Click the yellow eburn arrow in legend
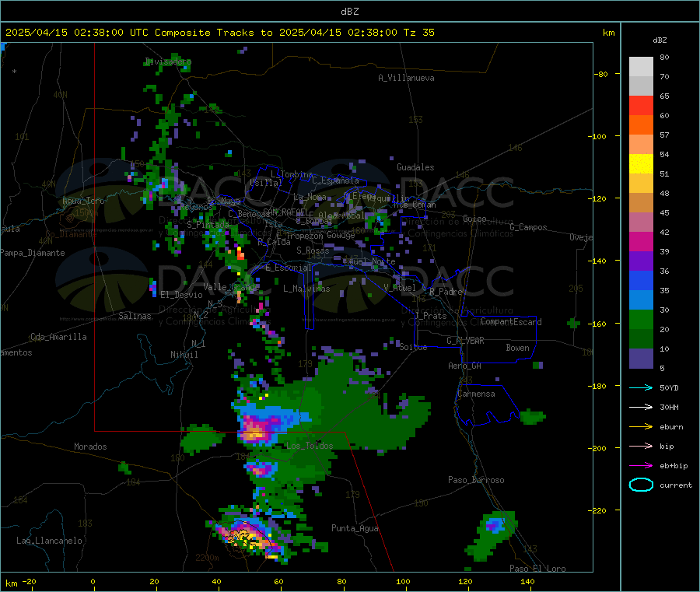The width and height of the screenshot is (700, 592). click(x=641, y=427)
